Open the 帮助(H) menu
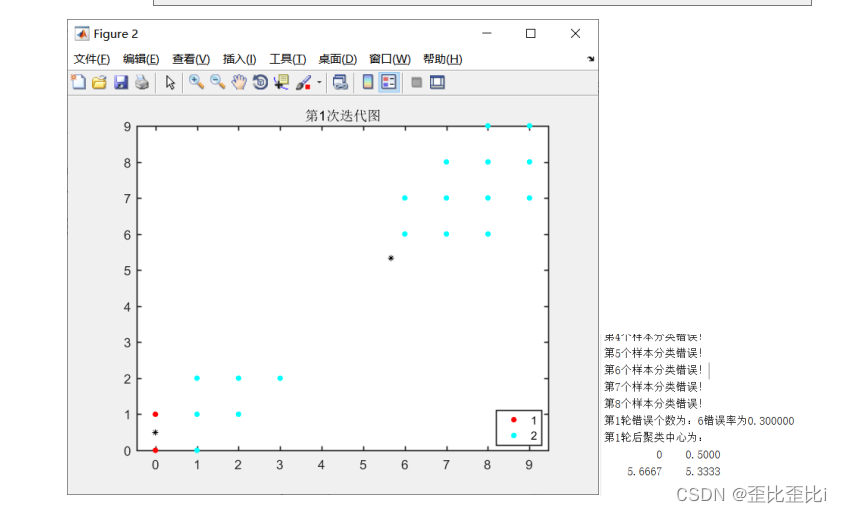The image size is (842, 513). coord(442,59)
